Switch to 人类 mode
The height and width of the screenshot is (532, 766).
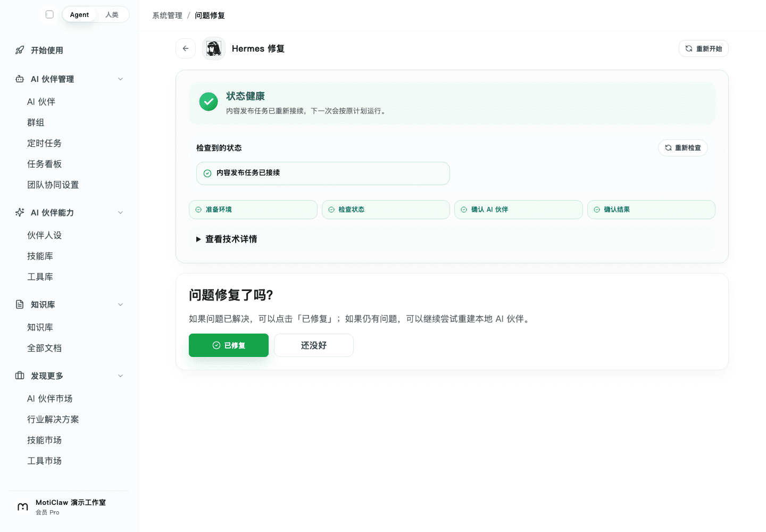112,14
